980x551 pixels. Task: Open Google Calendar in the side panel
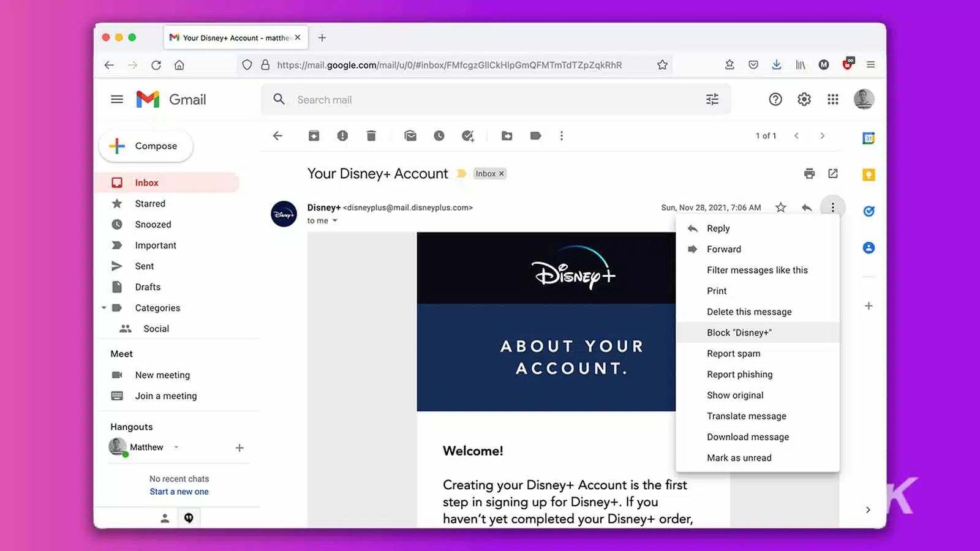[869, 138]
